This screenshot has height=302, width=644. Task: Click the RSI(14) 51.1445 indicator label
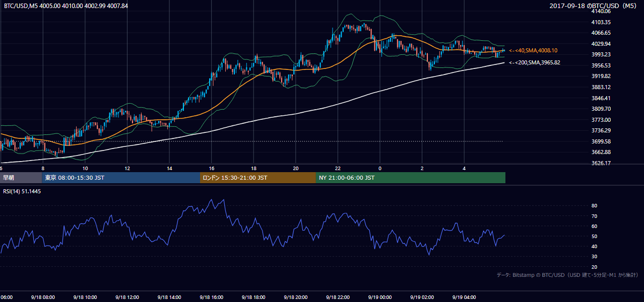(x=22, y=192)
